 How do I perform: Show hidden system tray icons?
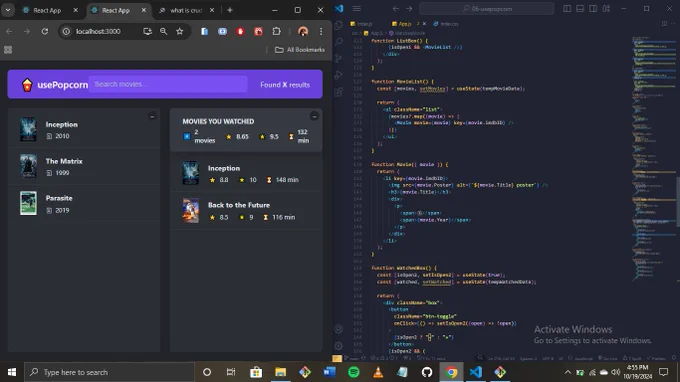(567, 372)
